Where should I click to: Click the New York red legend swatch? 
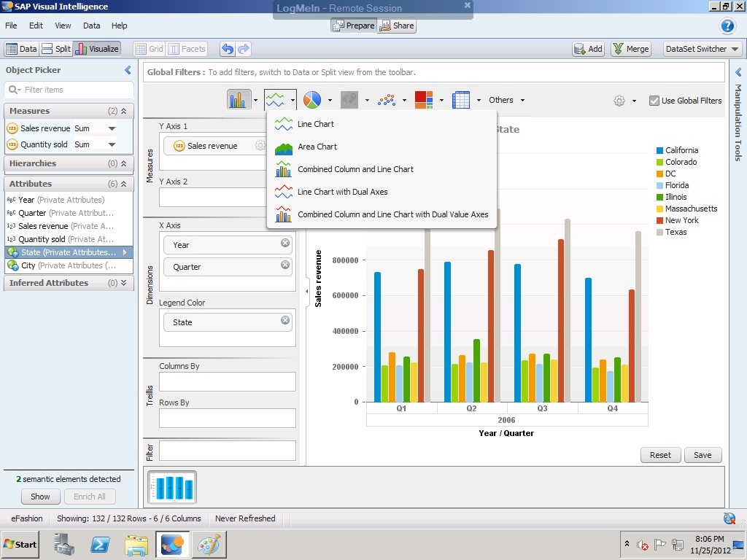click(659, 220)
